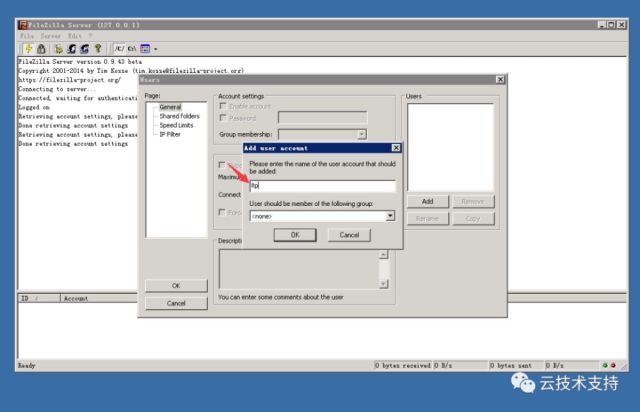Select Shared folders page in tree
The width and height of the screenshot is (640, 412).
180,116
